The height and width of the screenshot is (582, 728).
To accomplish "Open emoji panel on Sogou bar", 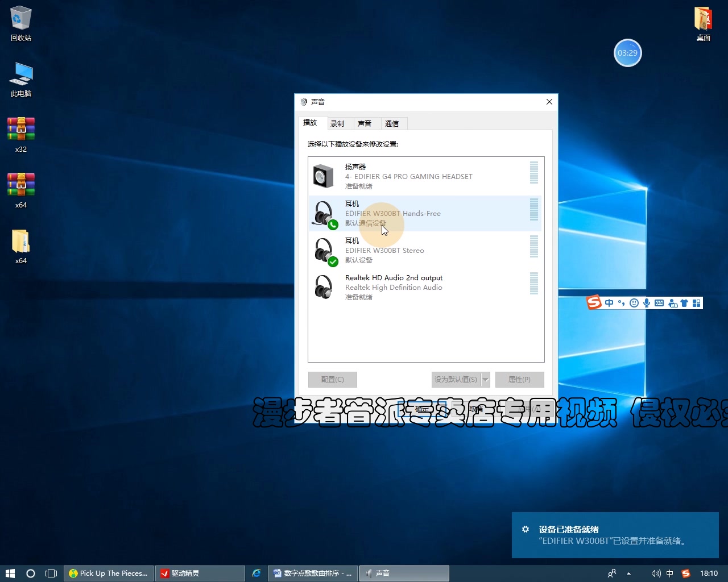I will (x=634, y=303).
